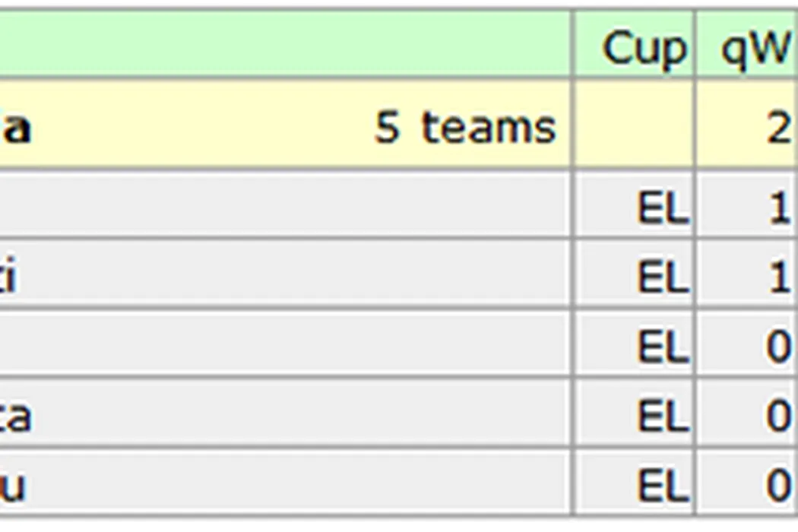The width and height of the screenshot is (798, 532).
Task: Click the empty green header cell left of Cup
Action: click(285, 44)
